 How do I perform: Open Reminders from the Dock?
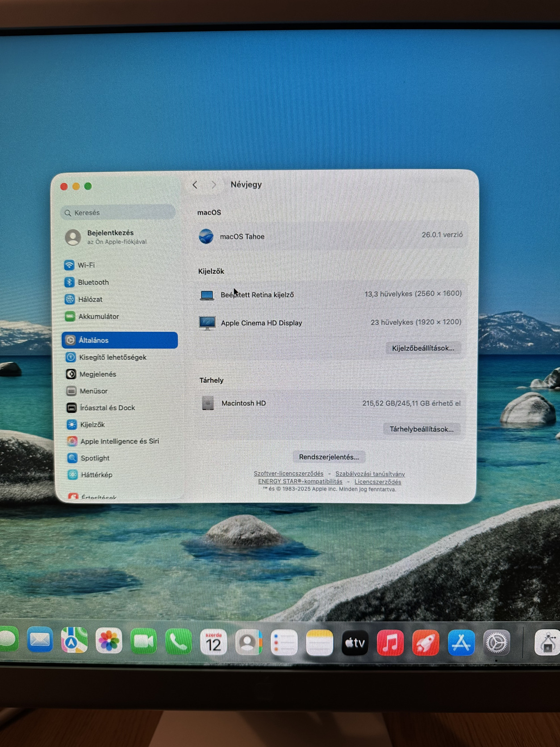pos(284,643)
